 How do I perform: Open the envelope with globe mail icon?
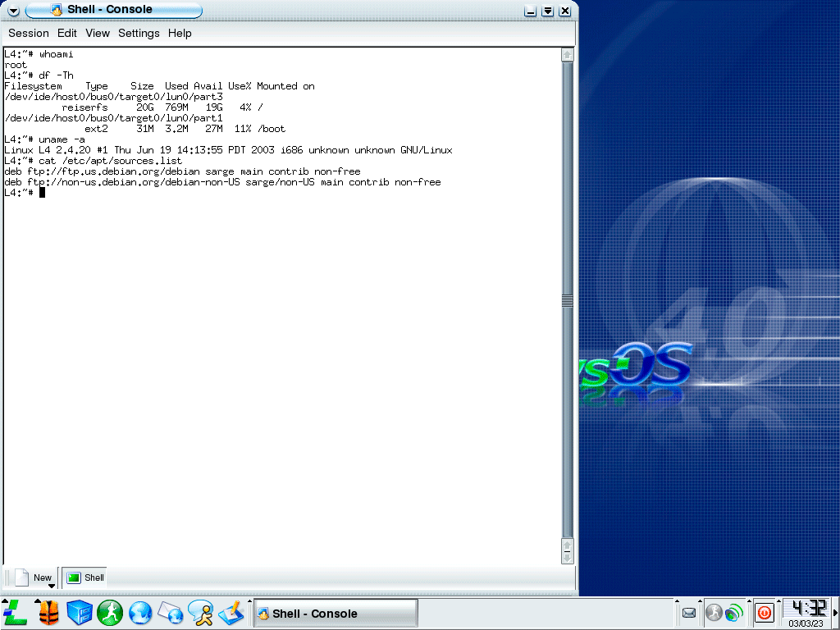tap(171, 613)
